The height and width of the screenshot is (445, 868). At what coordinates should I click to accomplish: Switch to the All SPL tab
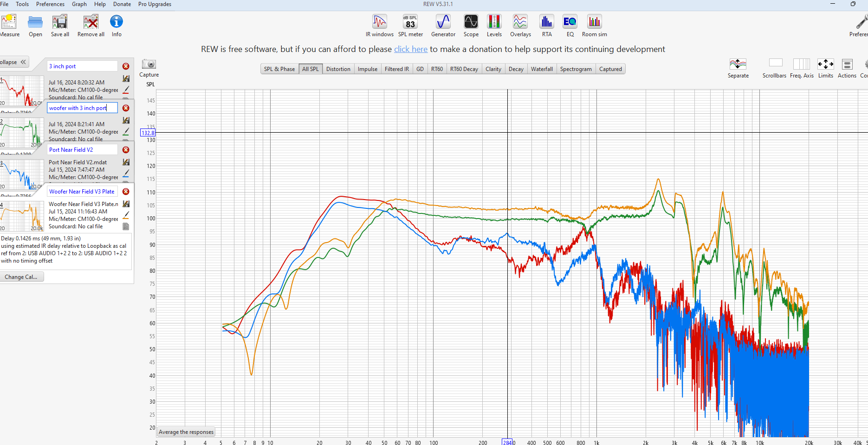pos(311,69)
